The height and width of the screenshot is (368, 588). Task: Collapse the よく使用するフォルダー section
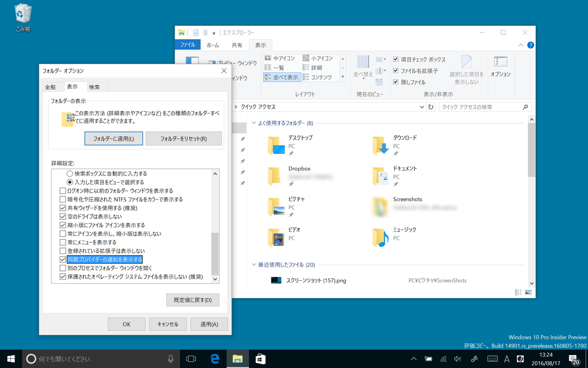tap(254, 123)
